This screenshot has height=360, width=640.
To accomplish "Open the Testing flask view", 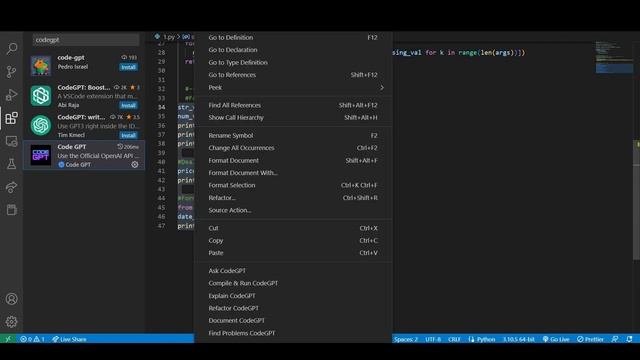I will pyautogui.click(x=11, y=164).
